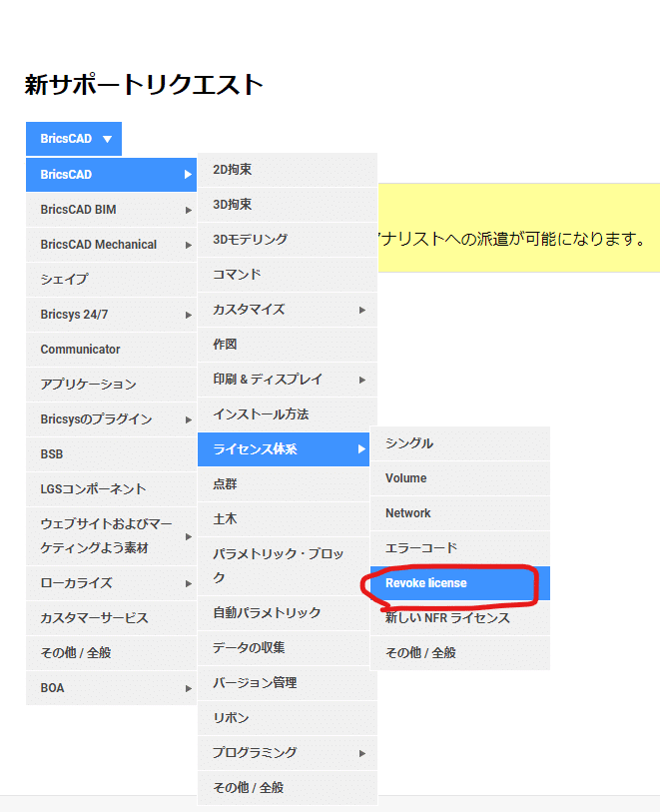This screenshot has height=812, width=660.
Task: Choose カスタマーサービス in the list
Action: pos(111,618)
